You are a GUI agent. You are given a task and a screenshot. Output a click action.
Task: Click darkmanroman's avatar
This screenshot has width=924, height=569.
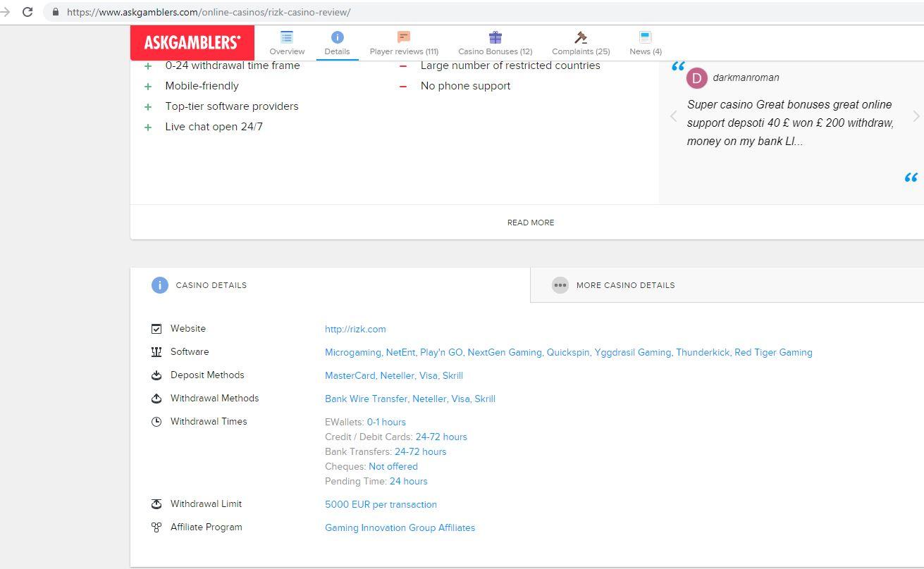coord(696,78)
